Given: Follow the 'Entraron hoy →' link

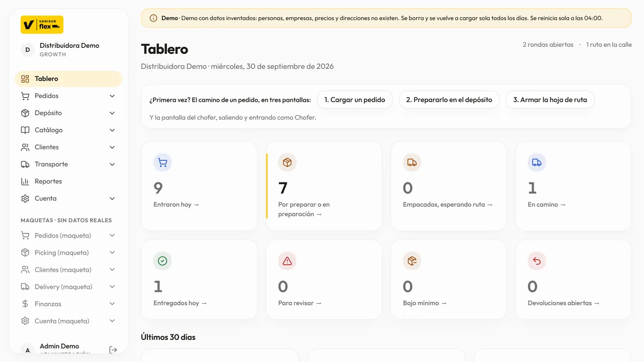Looking at the screenshot, I should 177,205.
